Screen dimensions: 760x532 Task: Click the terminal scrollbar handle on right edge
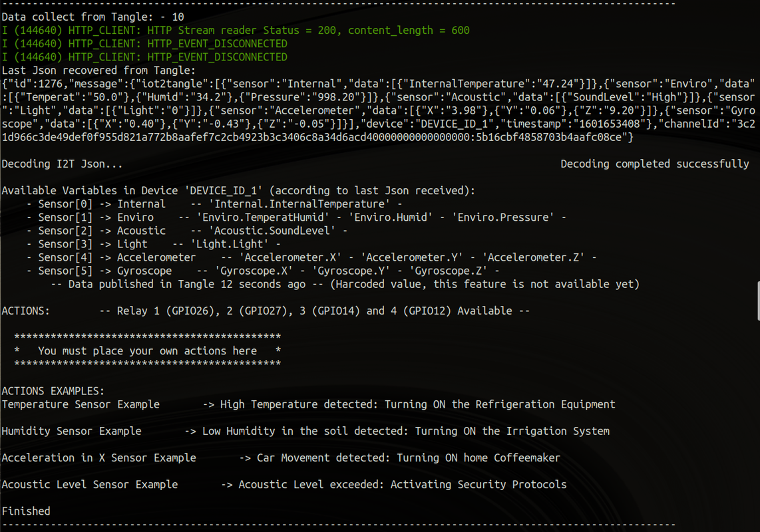coord(758,301)
